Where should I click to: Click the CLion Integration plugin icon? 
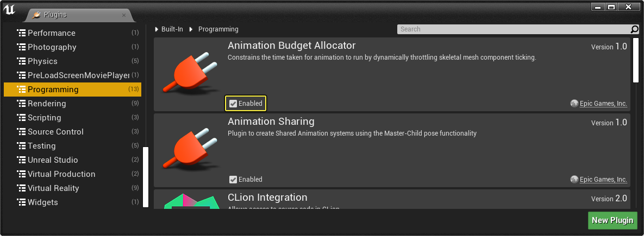(190, 201)
